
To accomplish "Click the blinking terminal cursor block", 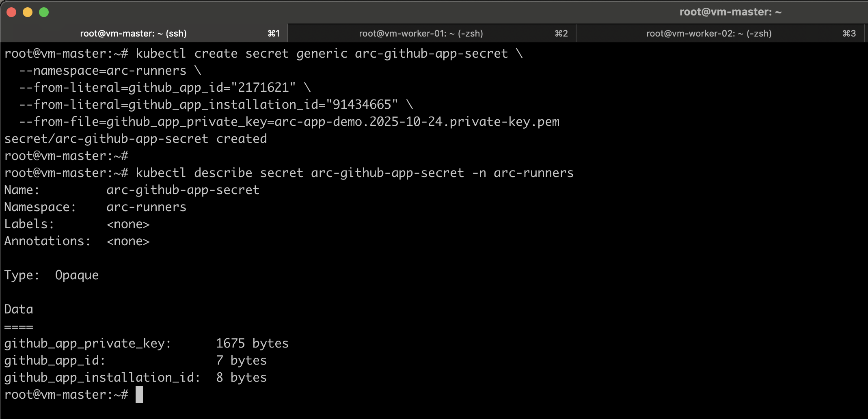I will 139,395.
